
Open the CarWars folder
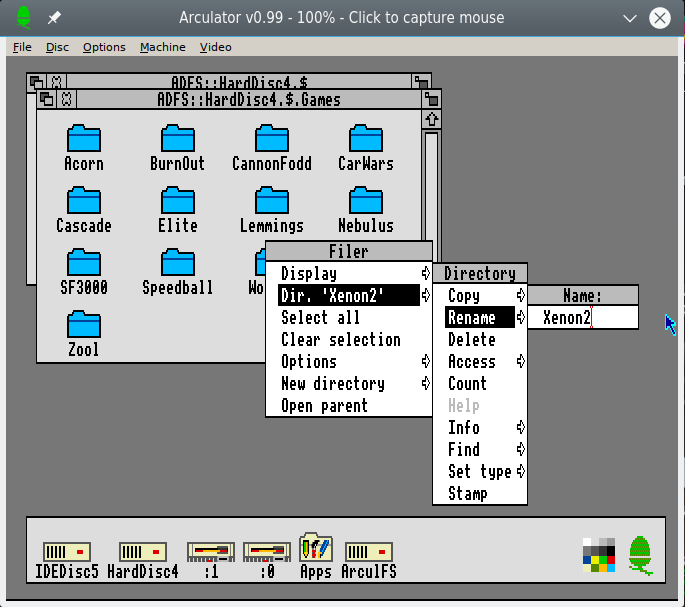[366, 139]
